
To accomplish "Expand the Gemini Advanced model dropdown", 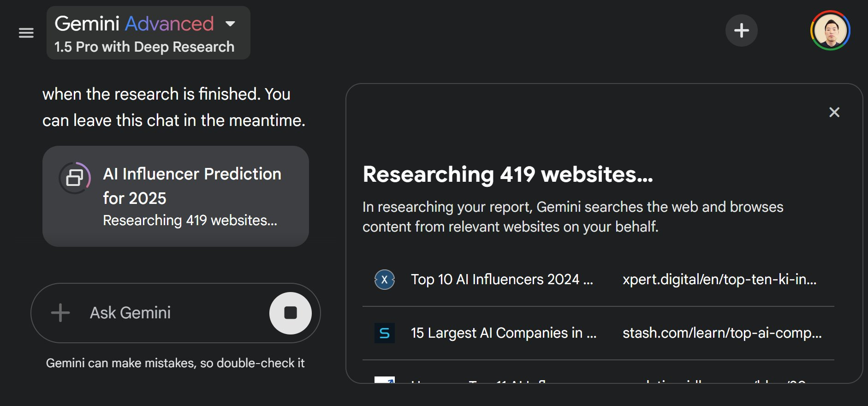I will pyautogui.click(x=148, y=33).
